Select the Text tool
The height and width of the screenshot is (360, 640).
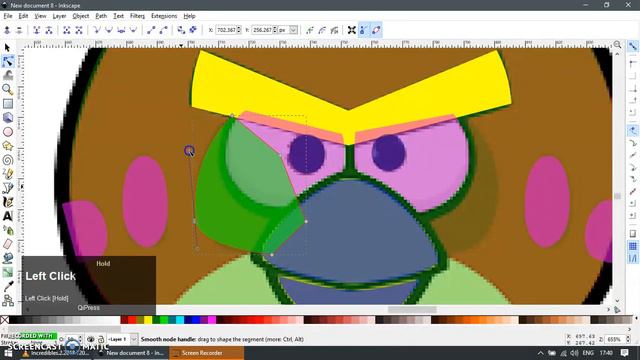7,216
